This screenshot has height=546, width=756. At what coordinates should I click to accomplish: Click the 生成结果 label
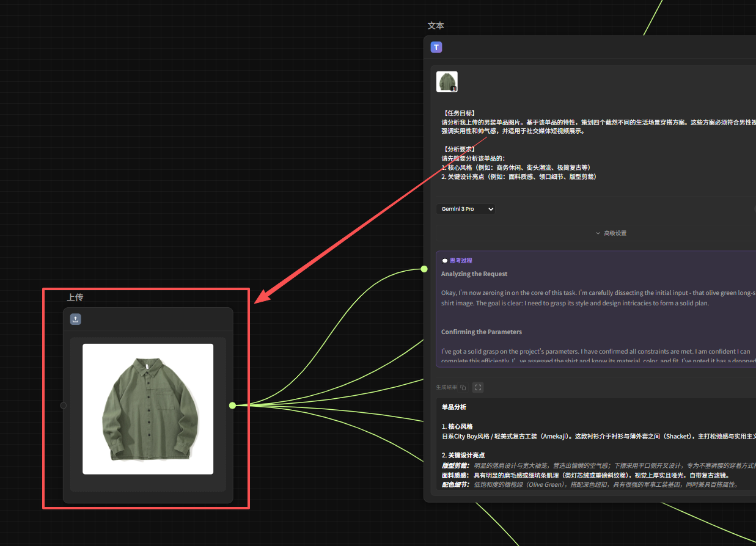(x=446, y=387)
